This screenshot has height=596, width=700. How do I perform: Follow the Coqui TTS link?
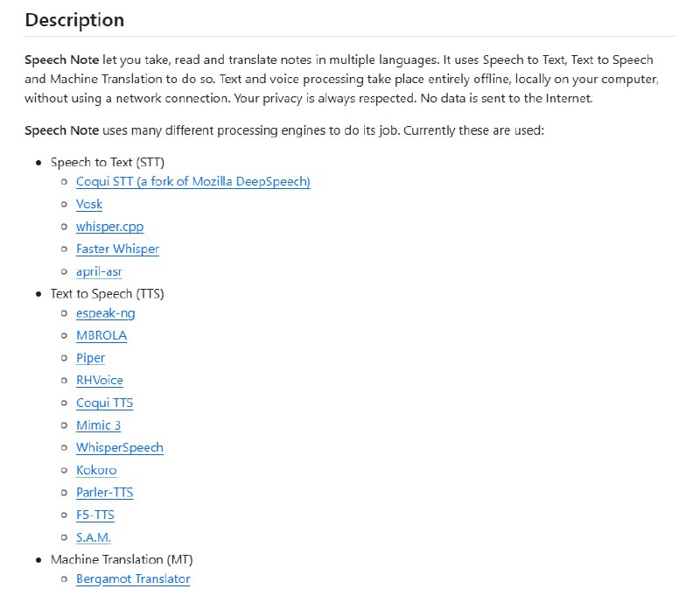pos(104,403)
